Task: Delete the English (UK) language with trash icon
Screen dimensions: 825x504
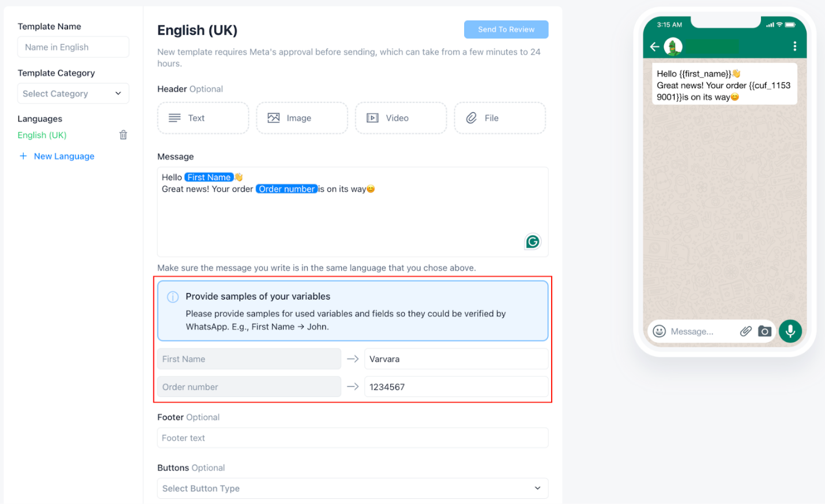Action: 123,135
